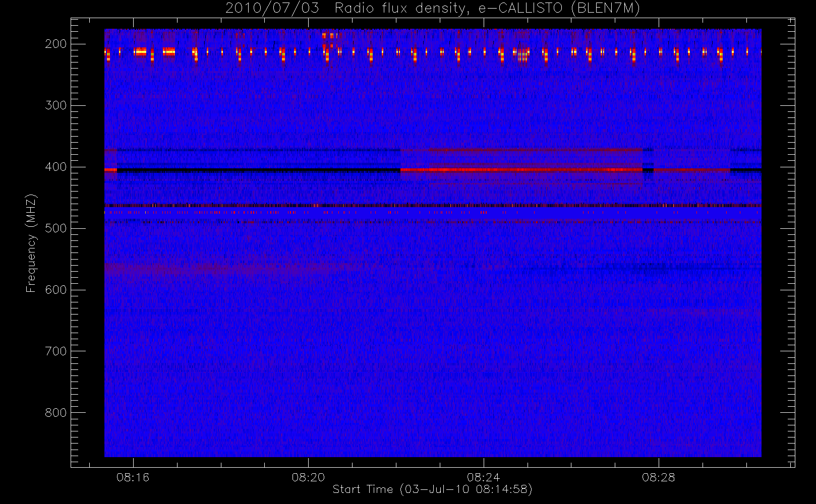Click the 08:16 time tick label

[133, 477]
